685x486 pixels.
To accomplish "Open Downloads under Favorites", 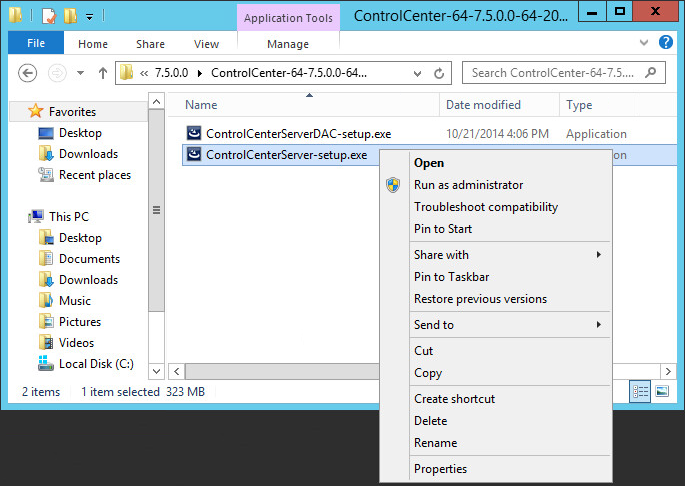I will pyautogui.click(x=88, y=154).
